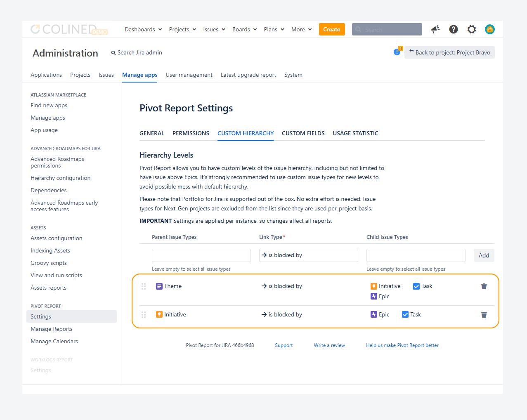Open the feedback megaphone icon
The image size is (527, 420).
[435, 29]
